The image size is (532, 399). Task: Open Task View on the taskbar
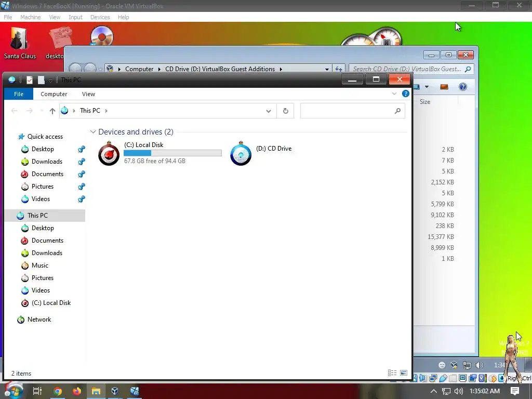point(37,391)
